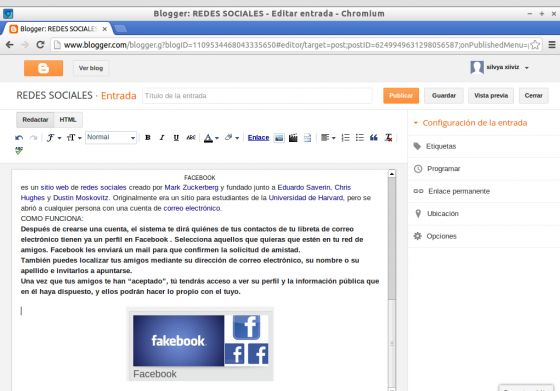Open the Chromium main menu
Image resolution: width=560 pixels, height=391 pixels.
(x=552, y=45)
